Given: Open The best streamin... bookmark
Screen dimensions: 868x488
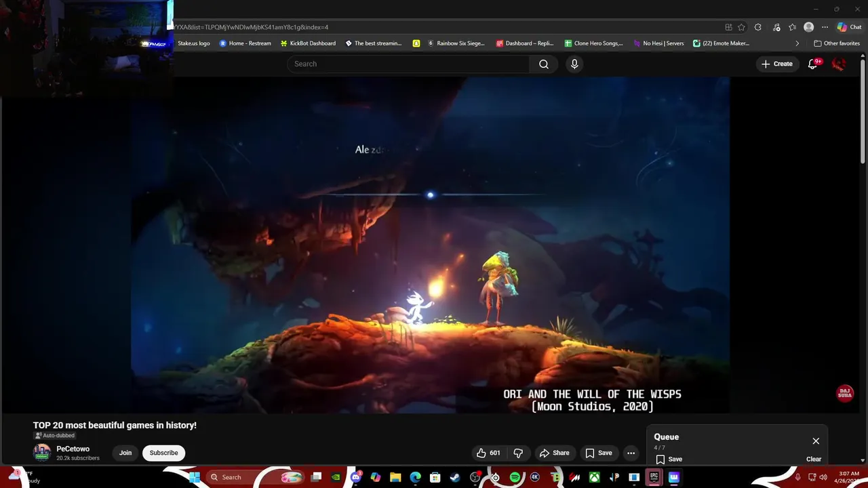Looking at the screenshot, I should [x=374, y=43].
